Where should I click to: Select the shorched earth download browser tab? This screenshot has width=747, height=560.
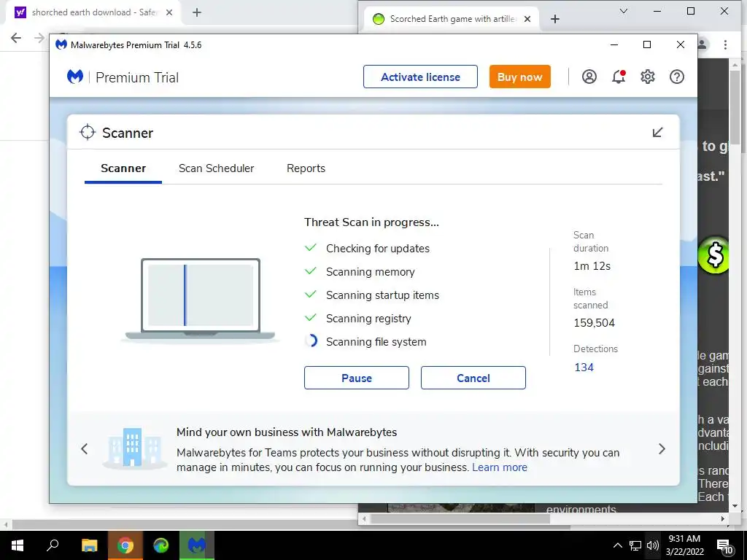[93, 12]
